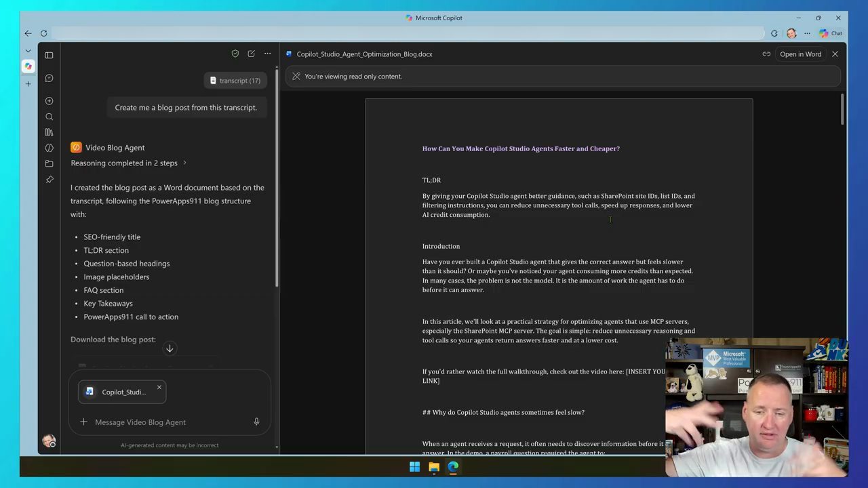The height and width of the screenshot is (488, 868).
Task: Open File Explorer from taskbar
Action: [x=434, y=466]
